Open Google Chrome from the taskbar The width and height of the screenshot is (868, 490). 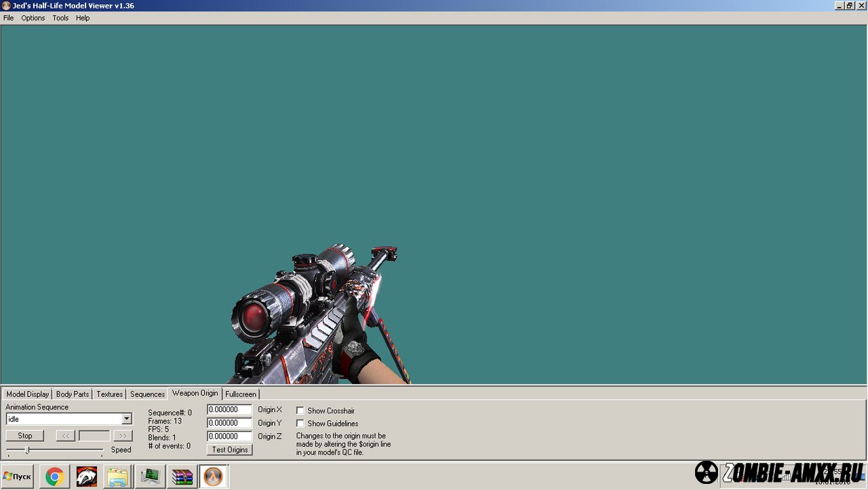coord(54,477)
